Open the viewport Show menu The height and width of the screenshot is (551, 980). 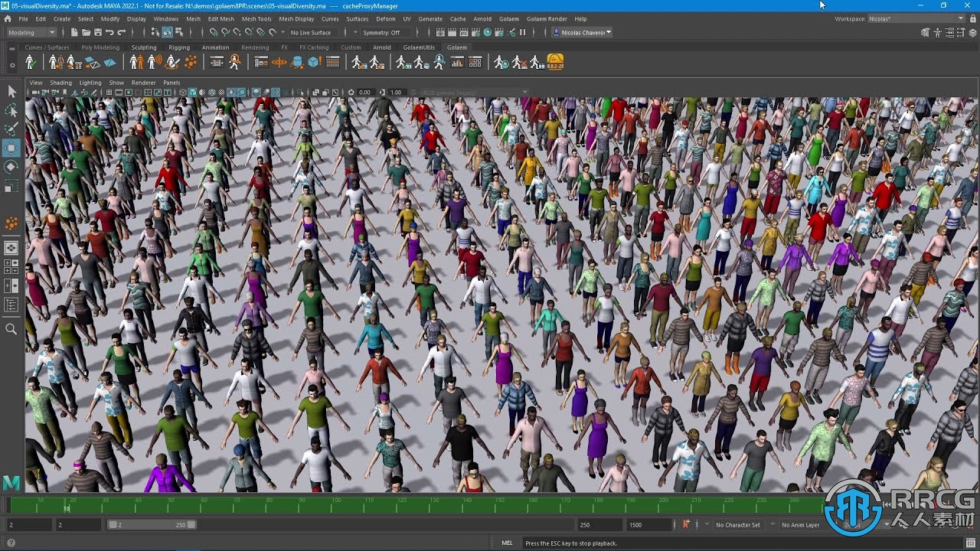point(116,83)
